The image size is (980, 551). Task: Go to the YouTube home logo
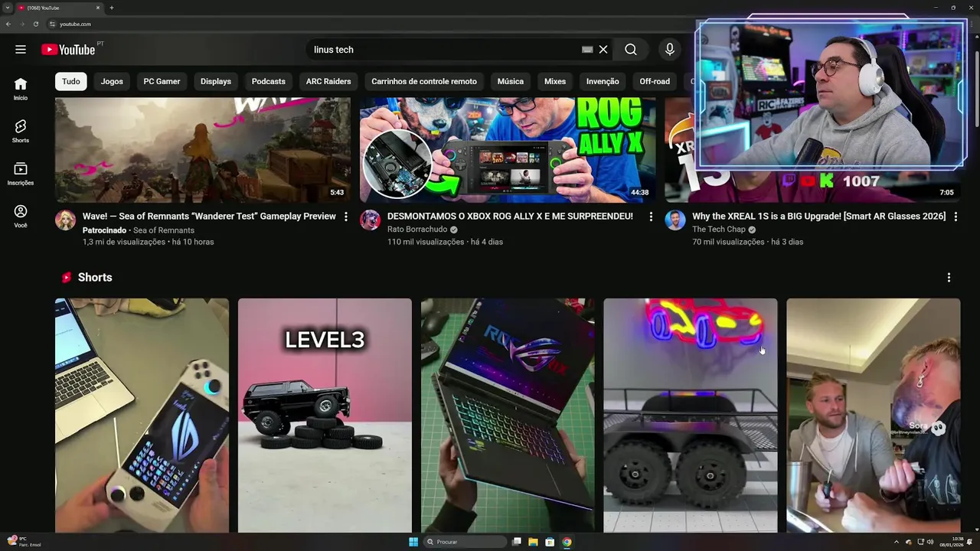click(68, 50)
